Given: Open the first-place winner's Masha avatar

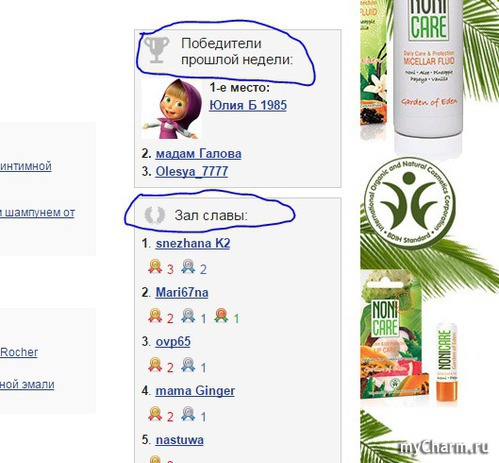Looking at the screenshot, I should coord(171,109).
